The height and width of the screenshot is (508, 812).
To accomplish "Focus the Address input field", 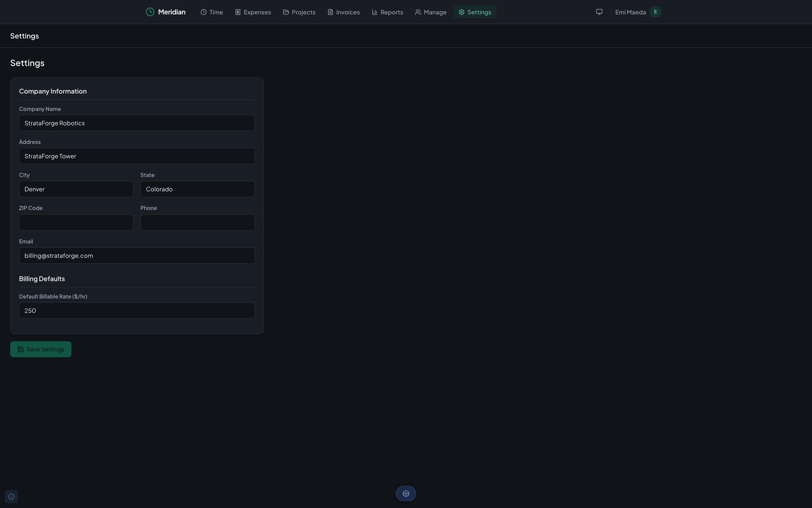I will (137, 156).
